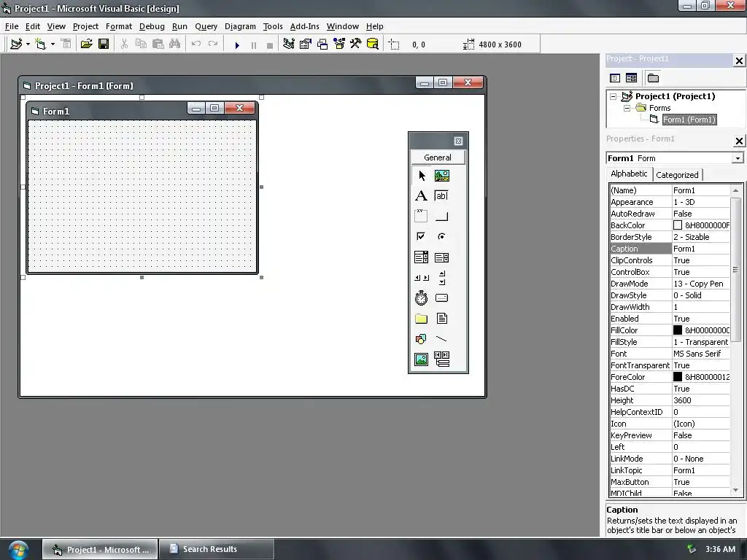Open the Form Layout Window icon
The height and width of the screenshot is (560, 747).
pos(322,44)
